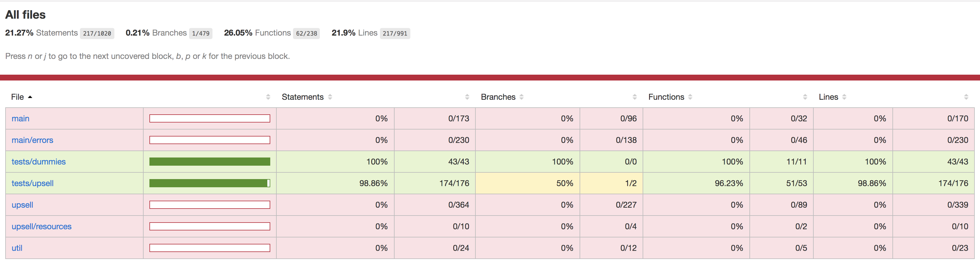Click the 1/2 branches fraction cell
The width and height of the screenshot is (980, 280).
[x=611, y=183]
